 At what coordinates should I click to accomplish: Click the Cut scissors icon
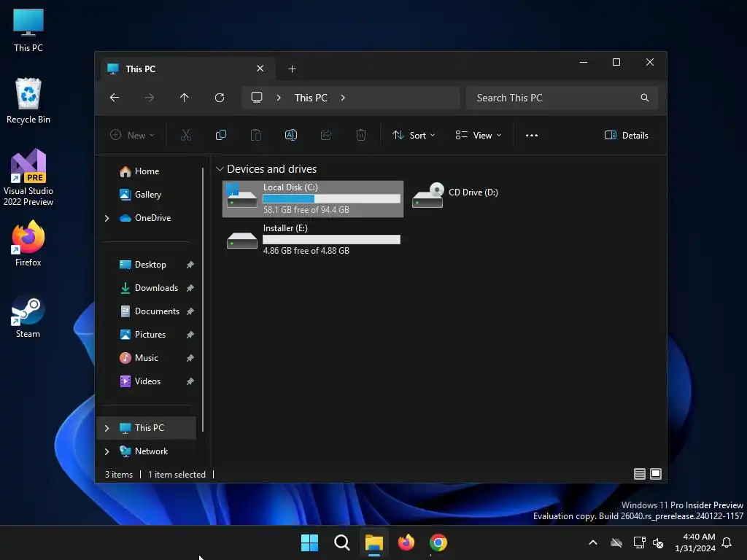[x=186, y=135]
